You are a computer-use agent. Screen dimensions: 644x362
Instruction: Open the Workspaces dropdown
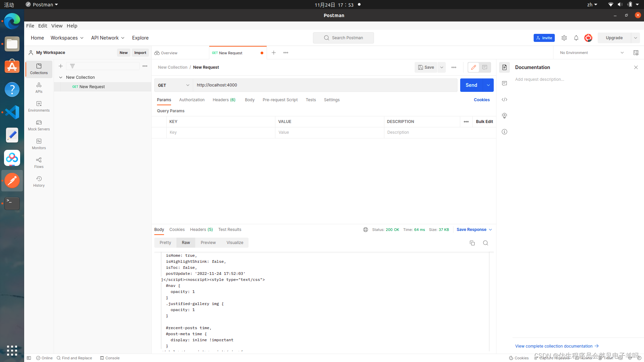pyautogui.click(x=67, y=38)
